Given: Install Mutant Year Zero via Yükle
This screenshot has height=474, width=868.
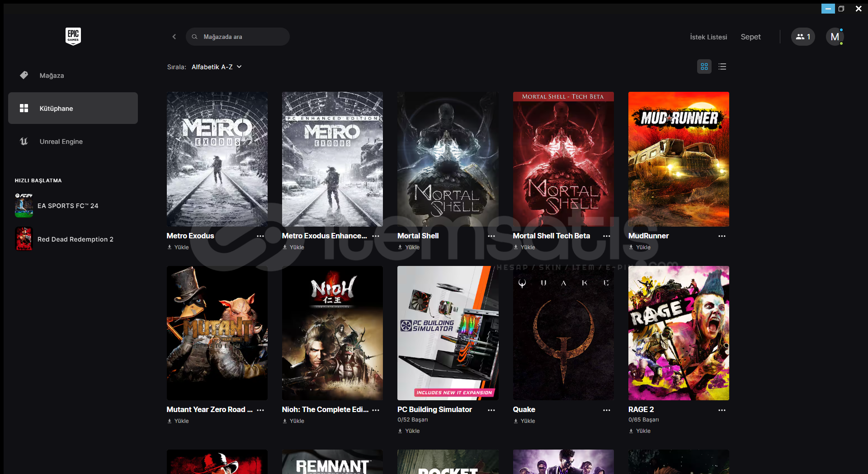Looking at the screenshot, I should 178,421.
